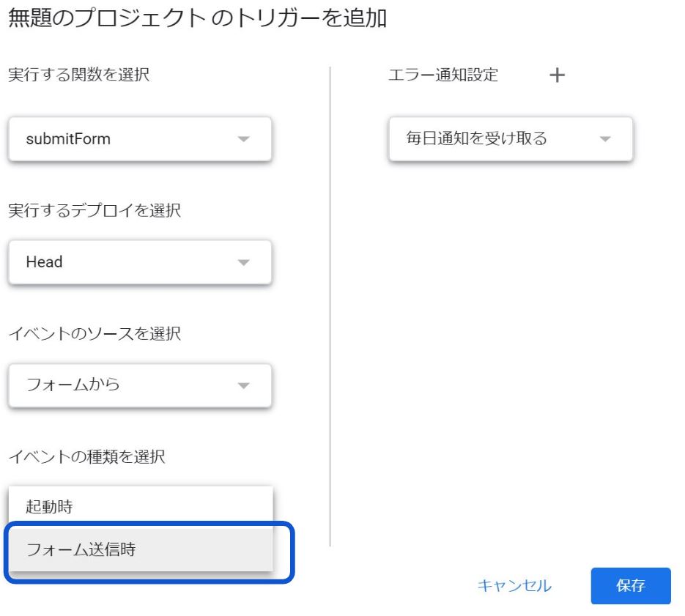
Task: Click the イベントのソースを選択 label
Action: [95, 335]
